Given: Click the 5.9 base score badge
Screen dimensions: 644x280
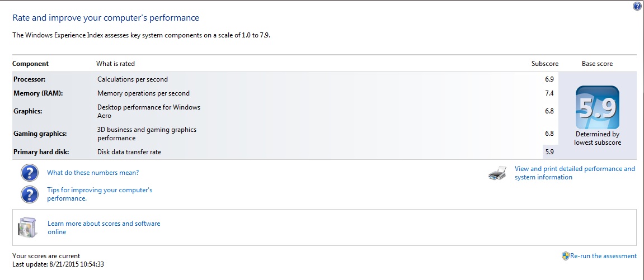Looking at the screenshot, I should pyautogui.click(x=597, y=107).
